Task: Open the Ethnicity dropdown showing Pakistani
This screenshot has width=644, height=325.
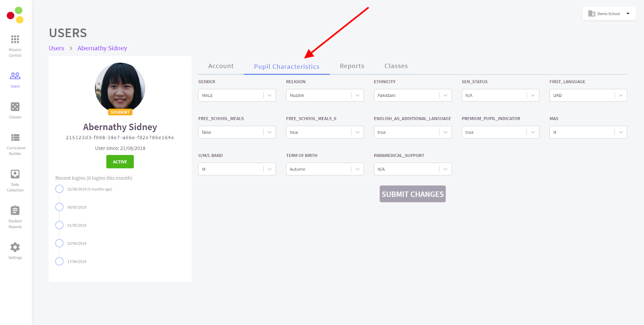Action: 412,95
